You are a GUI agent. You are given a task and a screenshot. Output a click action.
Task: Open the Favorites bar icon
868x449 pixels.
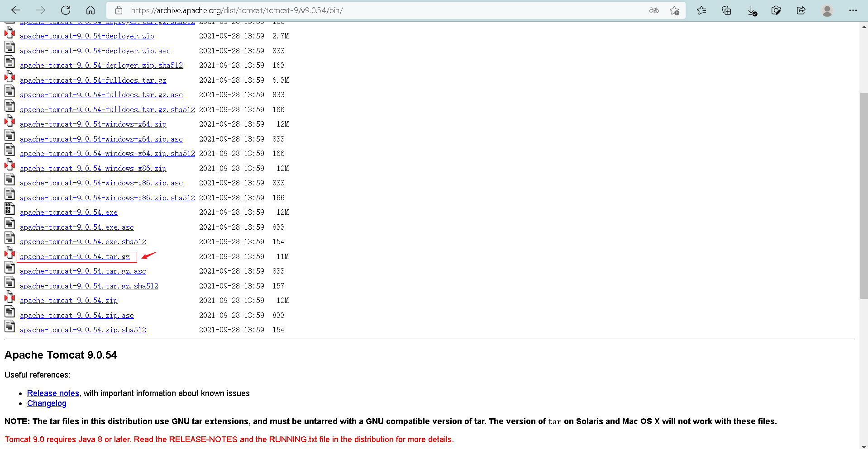click(x=701, y=10)
